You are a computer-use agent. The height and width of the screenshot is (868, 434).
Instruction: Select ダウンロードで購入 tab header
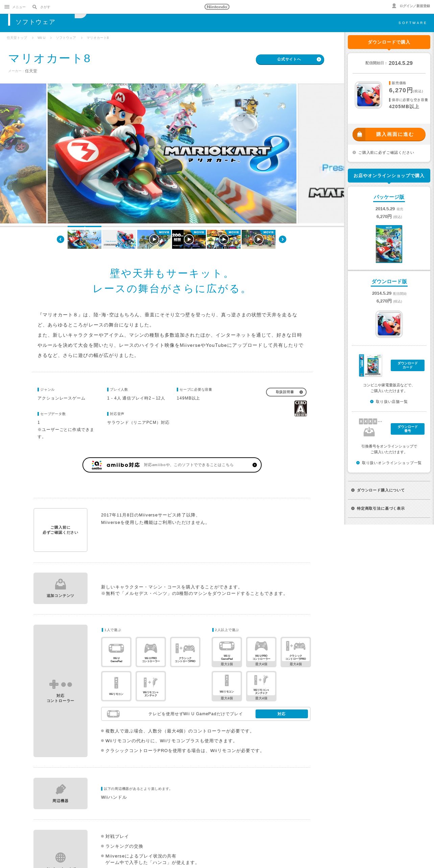pos(389,42)
